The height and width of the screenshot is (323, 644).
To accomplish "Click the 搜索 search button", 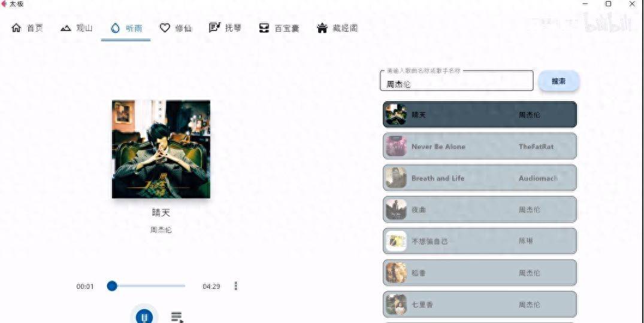I will (558, 81).
